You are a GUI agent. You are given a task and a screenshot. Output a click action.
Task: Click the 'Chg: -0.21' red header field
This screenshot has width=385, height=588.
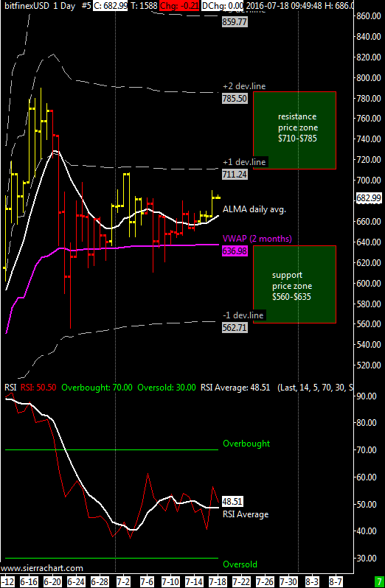tap(179, 6)
